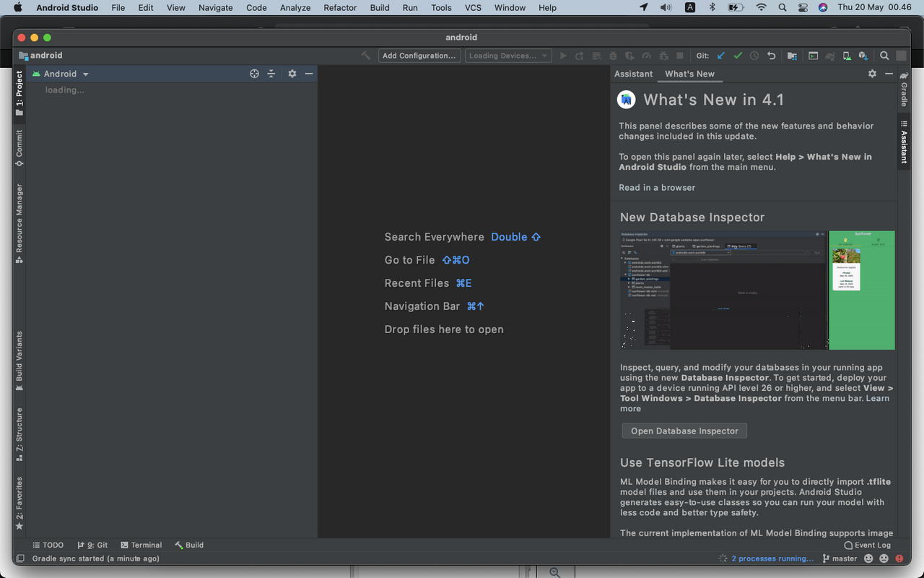Click the Wi-Fi icon in menu bar
924x578 pixels.
761,7
